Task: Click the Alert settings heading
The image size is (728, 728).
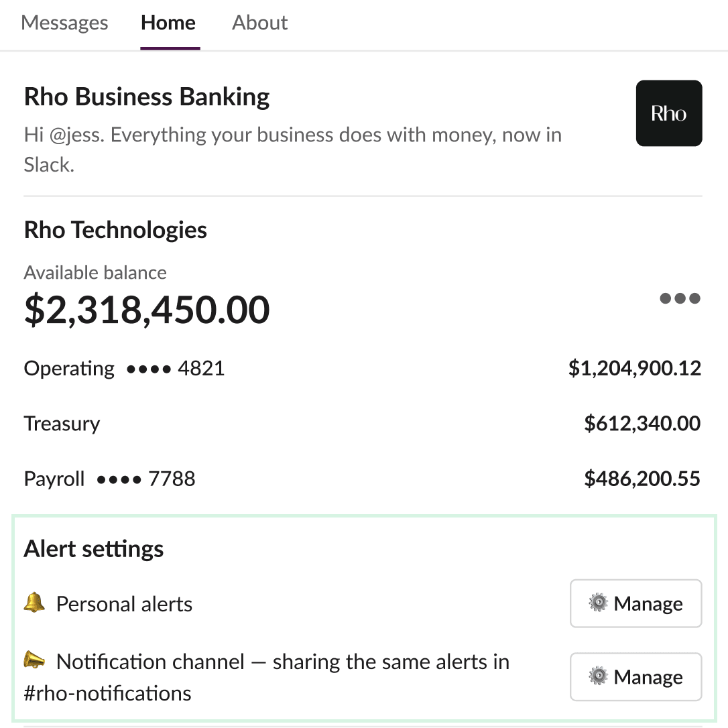Action: coord(94,549)
